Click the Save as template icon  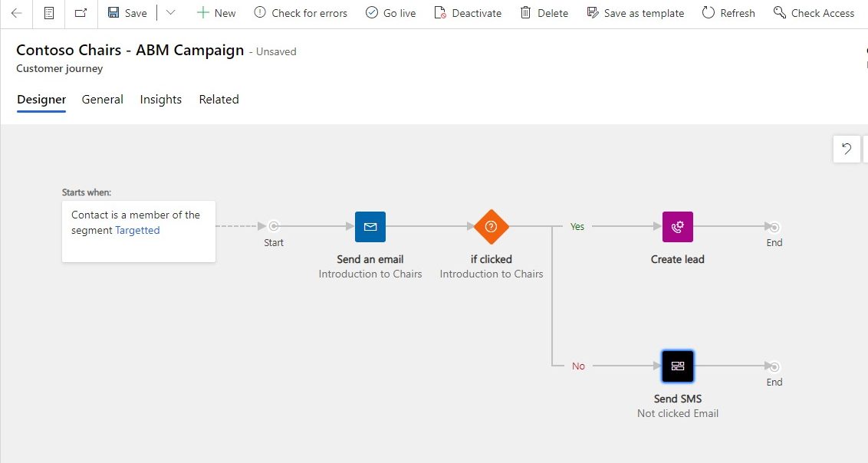pos(592,13)
